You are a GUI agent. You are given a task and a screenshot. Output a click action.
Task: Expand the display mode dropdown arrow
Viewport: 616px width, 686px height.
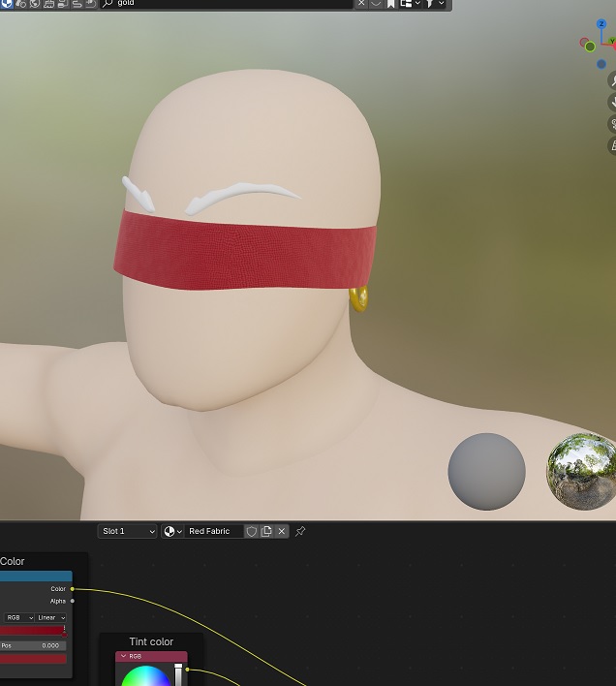pos(417,4)
